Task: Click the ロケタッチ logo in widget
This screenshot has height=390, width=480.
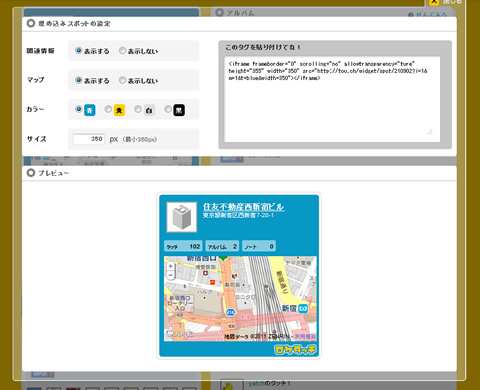Action: (295, 349)
